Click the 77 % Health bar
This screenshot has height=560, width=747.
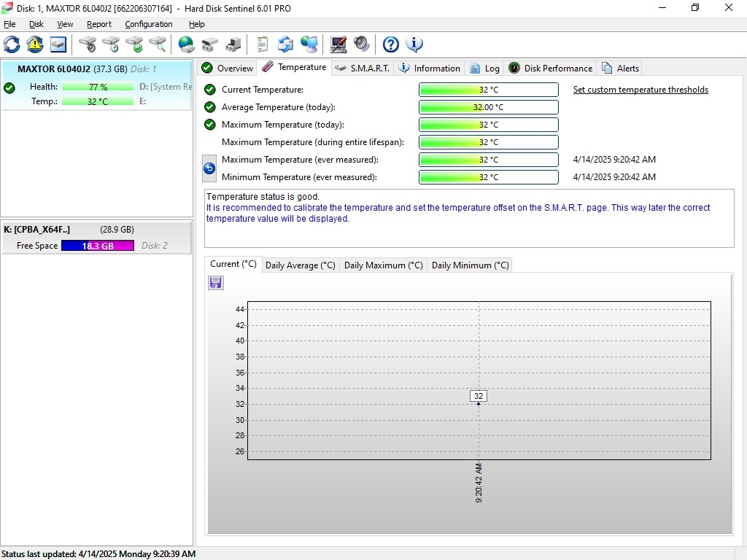[98, 87]
